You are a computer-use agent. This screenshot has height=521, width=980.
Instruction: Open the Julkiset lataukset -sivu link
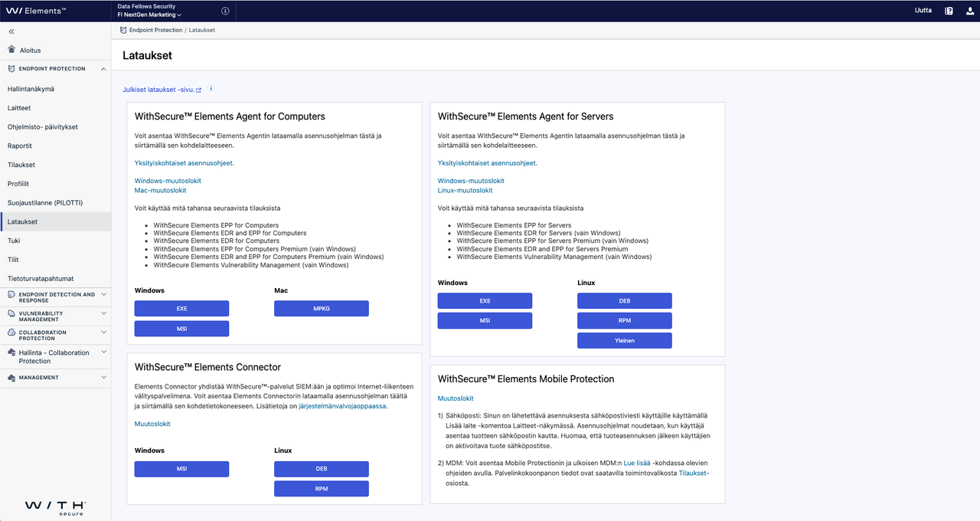pyautogui.click(x=158, y=89)
